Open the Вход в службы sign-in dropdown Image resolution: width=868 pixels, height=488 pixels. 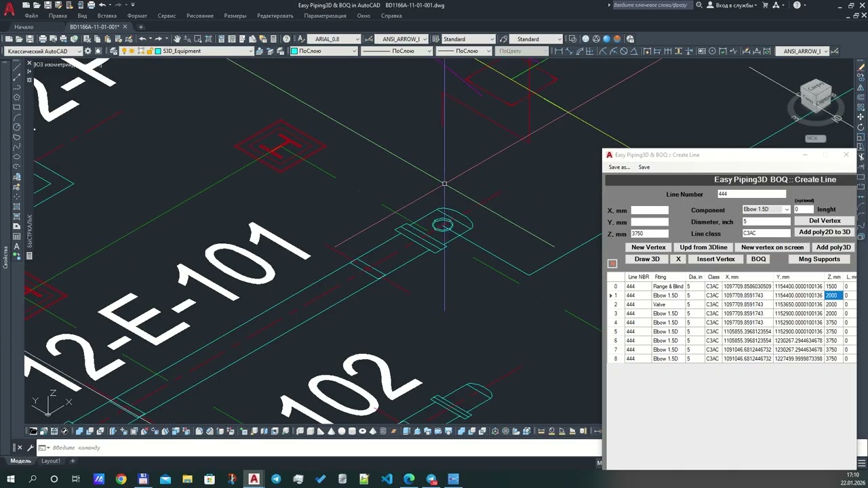tap(736, 5)
